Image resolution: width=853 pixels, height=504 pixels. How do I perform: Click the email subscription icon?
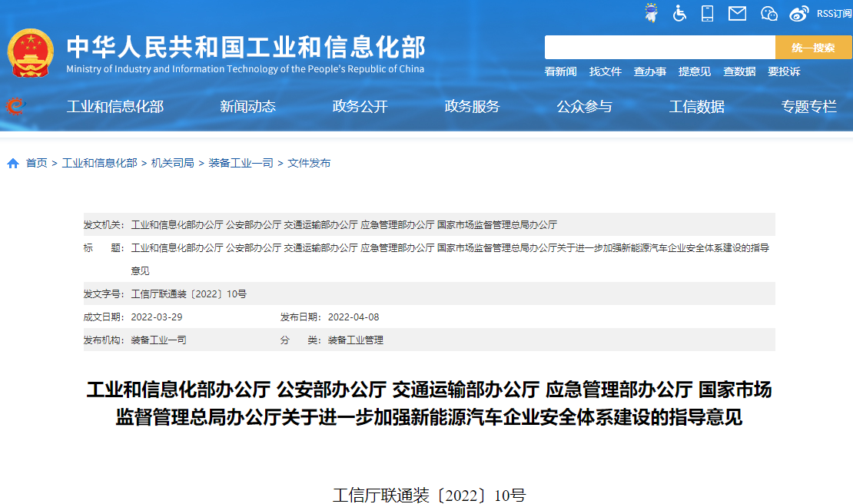736,13
